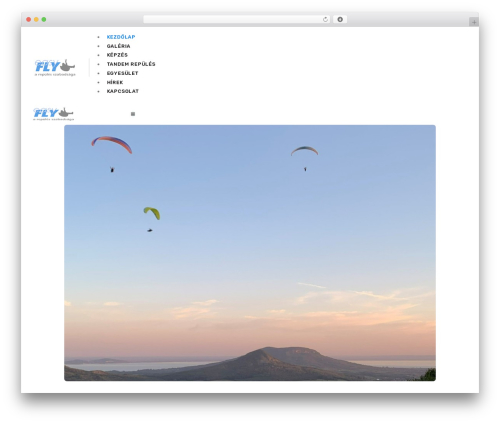Open KAPCSOLAT contact page
This screenshot has height=423, width=500.
(123, 91)
